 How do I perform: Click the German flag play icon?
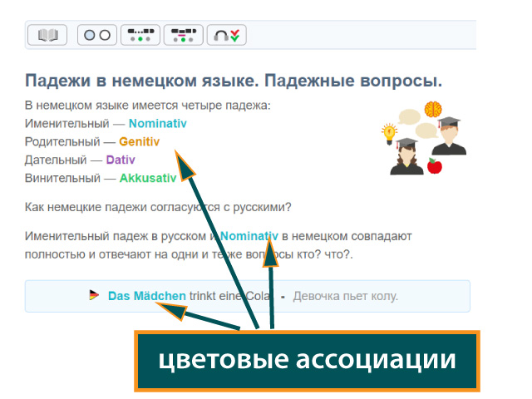[94, 295]
